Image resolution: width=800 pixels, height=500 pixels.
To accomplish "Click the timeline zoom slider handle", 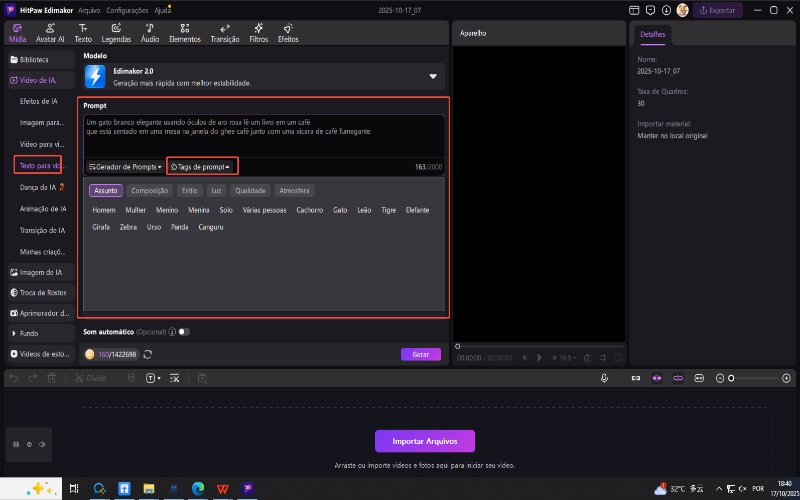I will tap(731, 378).
